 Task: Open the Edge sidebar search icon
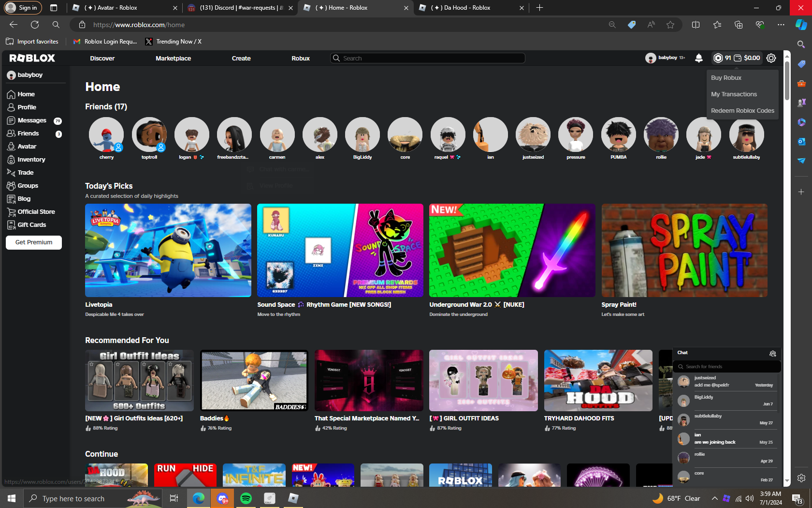click(801, 45)
